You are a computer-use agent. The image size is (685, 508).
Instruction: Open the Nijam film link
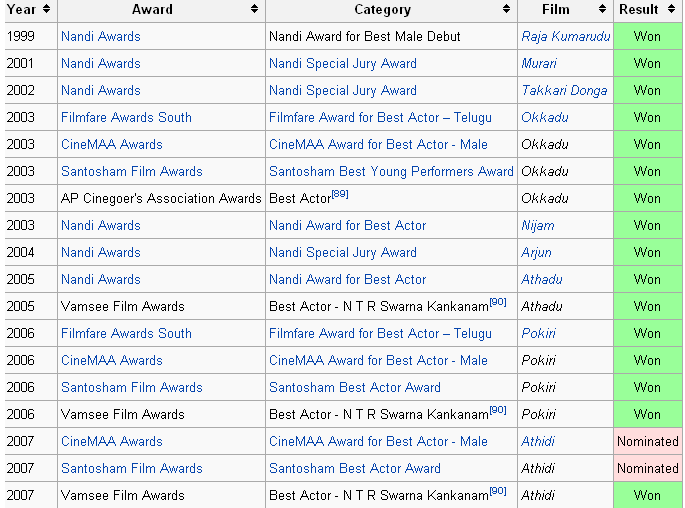pyautogui.click(x=538, y=226)
